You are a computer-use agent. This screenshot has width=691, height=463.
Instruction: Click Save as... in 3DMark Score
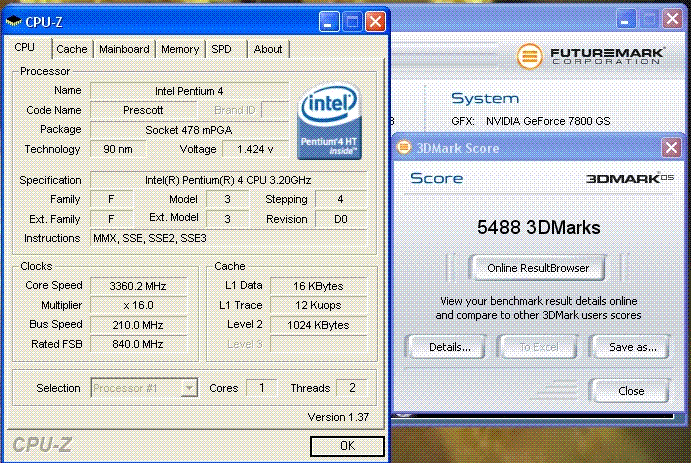coord(631,347)
